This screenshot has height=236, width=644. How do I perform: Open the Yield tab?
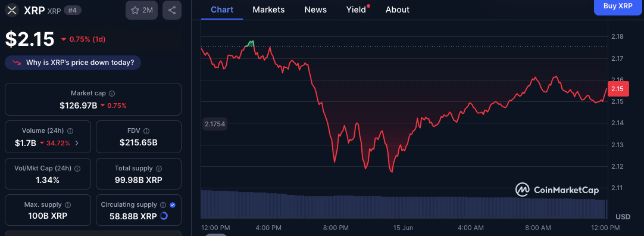357,10
